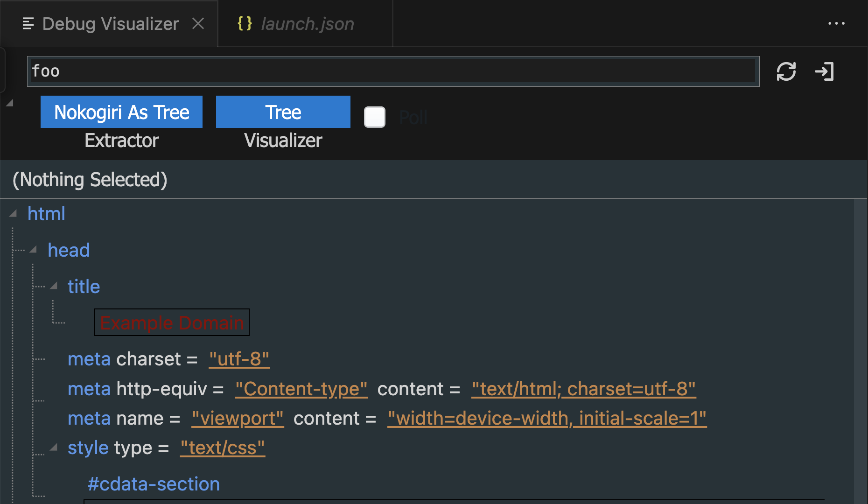
Task: Click the Debug Visualizer panel icon
Action: 28,23
